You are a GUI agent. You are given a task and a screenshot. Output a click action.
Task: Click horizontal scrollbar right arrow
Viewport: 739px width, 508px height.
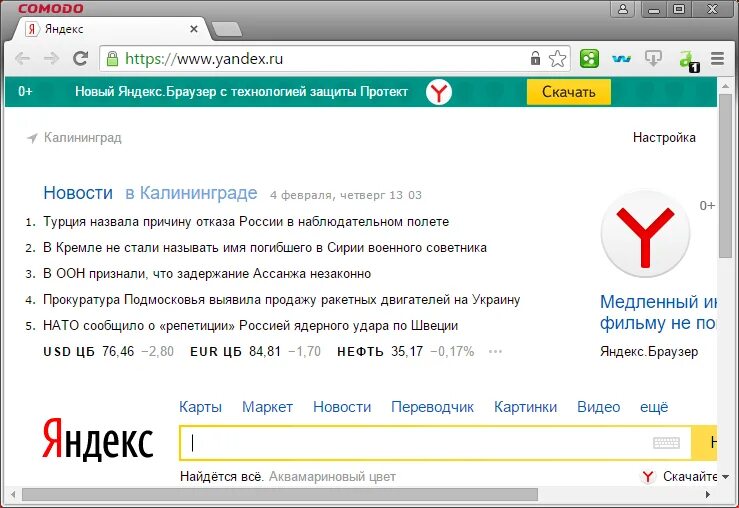coord(707,494)
